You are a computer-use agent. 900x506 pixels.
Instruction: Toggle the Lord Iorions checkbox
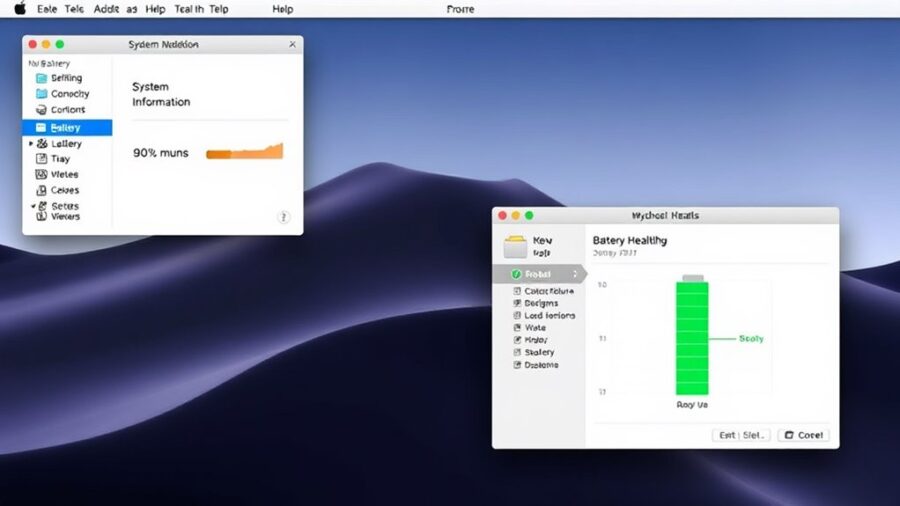click(x=517, y=316)
